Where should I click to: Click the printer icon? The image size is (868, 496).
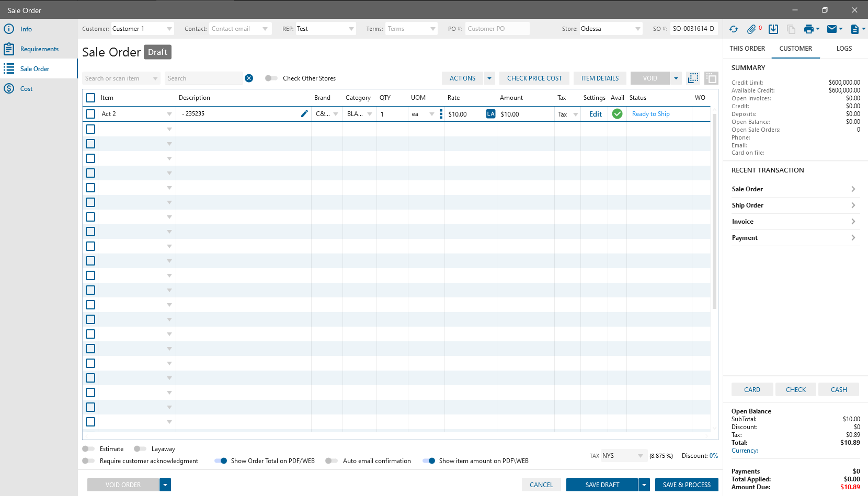(808, 29)
